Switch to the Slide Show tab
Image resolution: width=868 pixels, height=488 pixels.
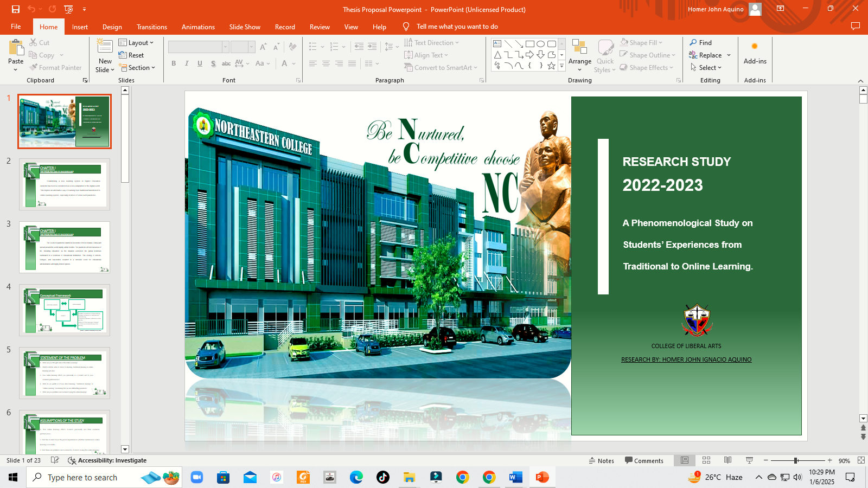click(x=245, y=27)
